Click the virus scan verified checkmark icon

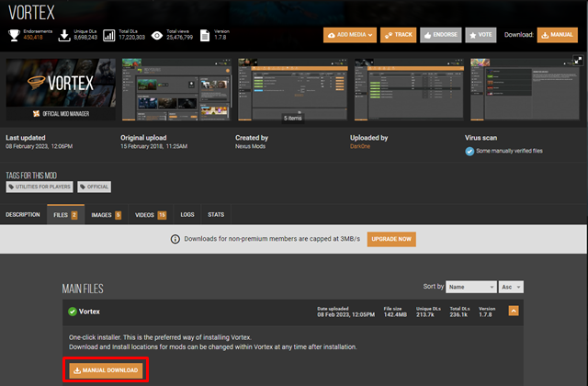point(469,151)
